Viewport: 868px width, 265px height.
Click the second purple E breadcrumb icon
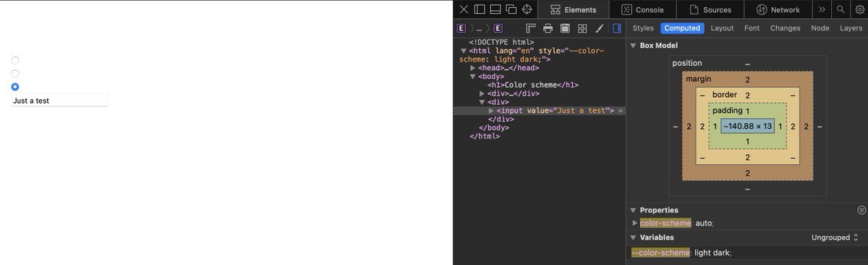pyautogui.click(x=498, y=28)
